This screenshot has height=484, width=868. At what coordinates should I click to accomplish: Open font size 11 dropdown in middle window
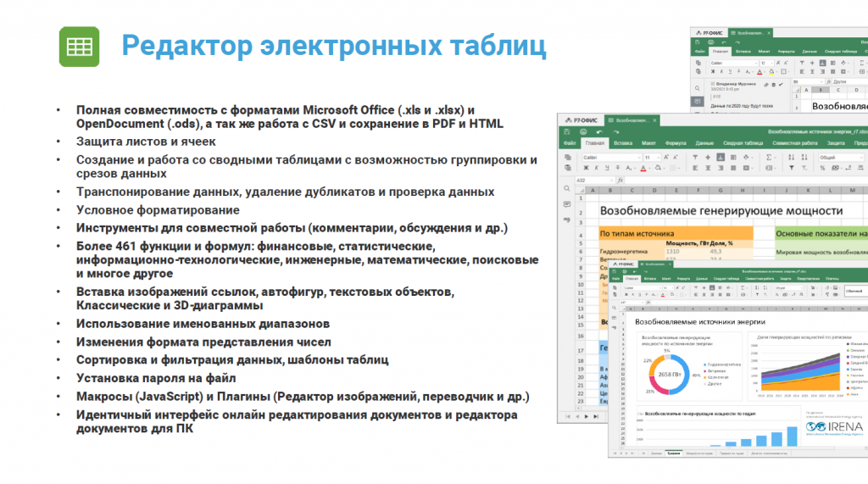(x=659, y=158)
